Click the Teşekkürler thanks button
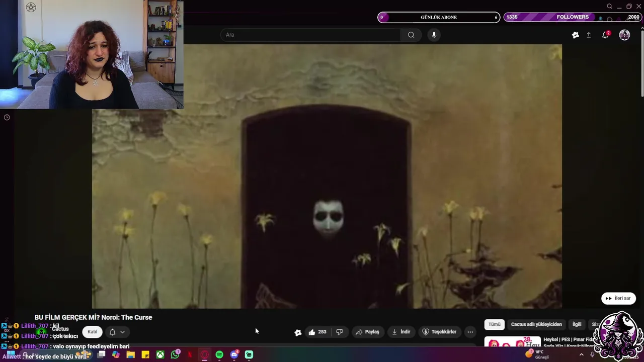This screenshot has height=362, width=644. point(439,332)
